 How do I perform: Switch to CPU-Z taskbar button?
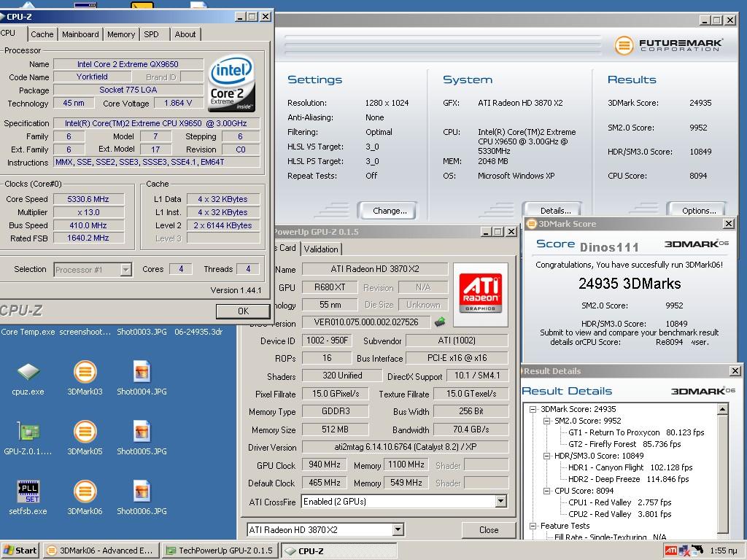339,551
